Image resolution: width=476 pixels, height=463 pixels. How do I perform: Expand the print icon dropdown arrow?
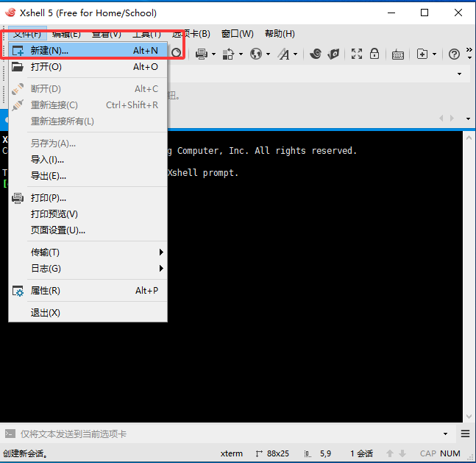tap(213, 54)
